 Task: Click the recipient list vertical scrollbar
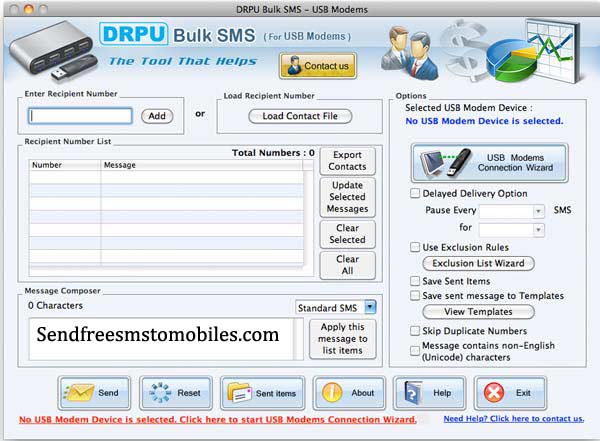click(x=308, y=217)
